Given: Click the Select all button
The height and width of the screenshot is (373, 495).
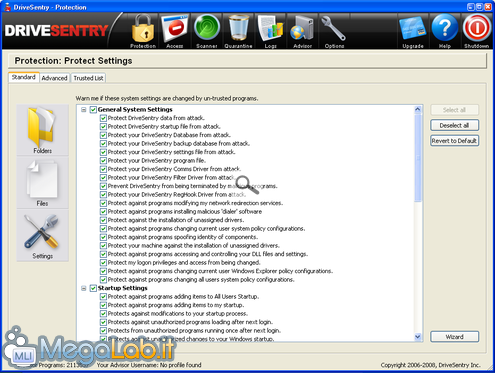Looking at the screenshot, I should tap(454, 110).
